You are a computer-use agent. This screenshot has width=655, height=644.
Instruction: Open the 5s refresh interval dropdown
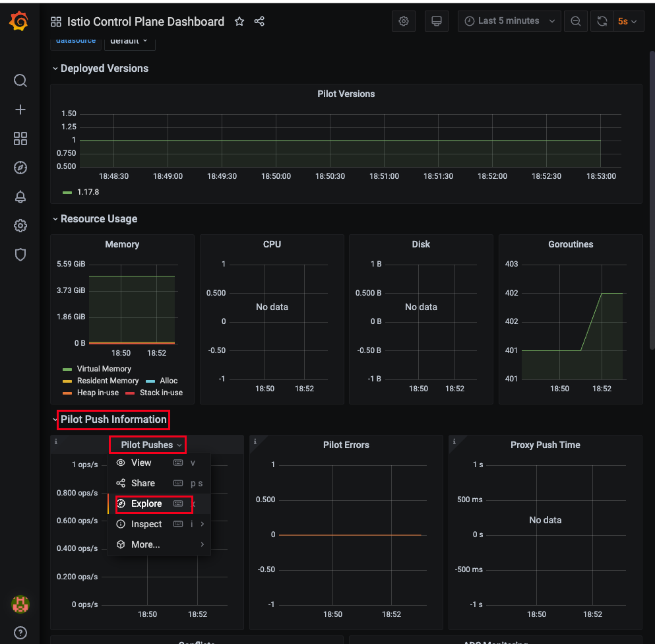tap(627, 21)
